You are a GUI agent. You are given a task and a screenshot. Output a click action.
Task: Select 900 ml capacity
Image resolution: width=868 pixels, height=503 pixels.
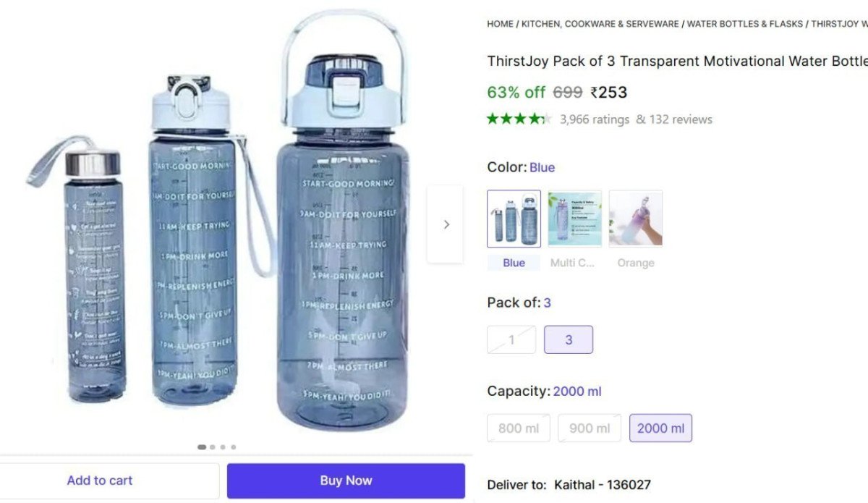coord(590,428)
